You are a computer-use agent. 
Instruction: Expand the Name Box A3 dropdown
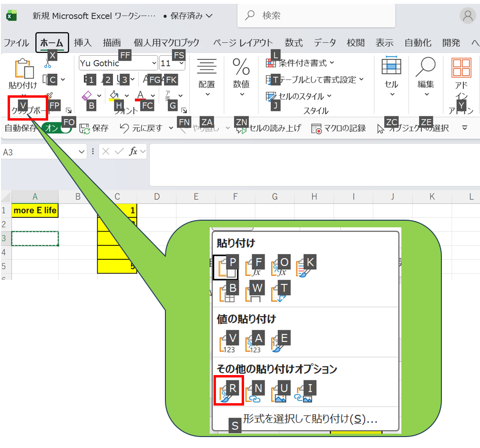click(x=82, y=152)
